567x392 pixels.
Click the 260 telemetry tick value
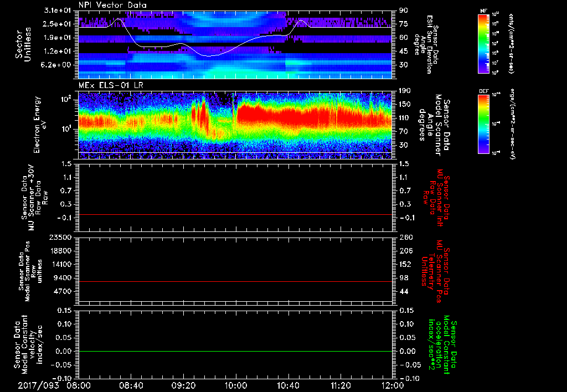point(405,237)
